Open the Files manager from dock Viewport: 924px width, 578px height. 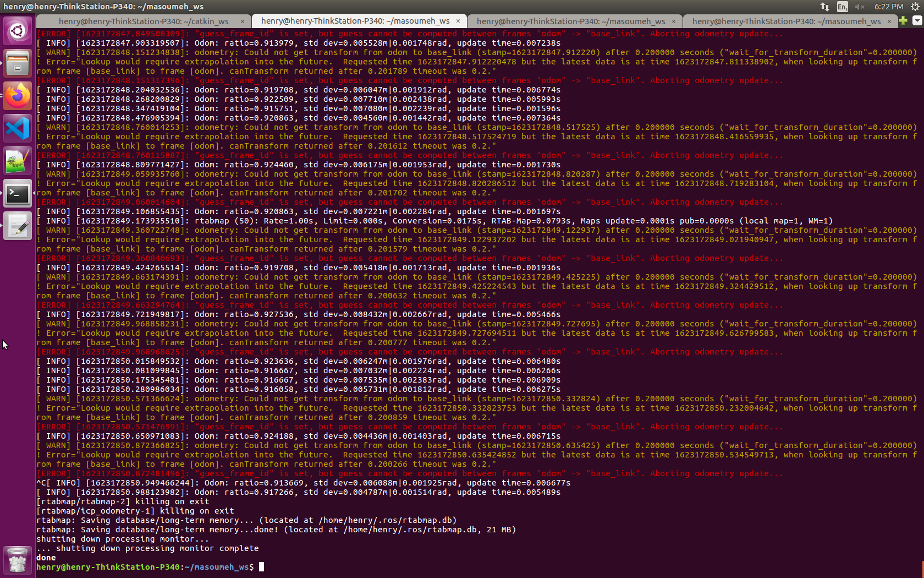coord(18,63)
